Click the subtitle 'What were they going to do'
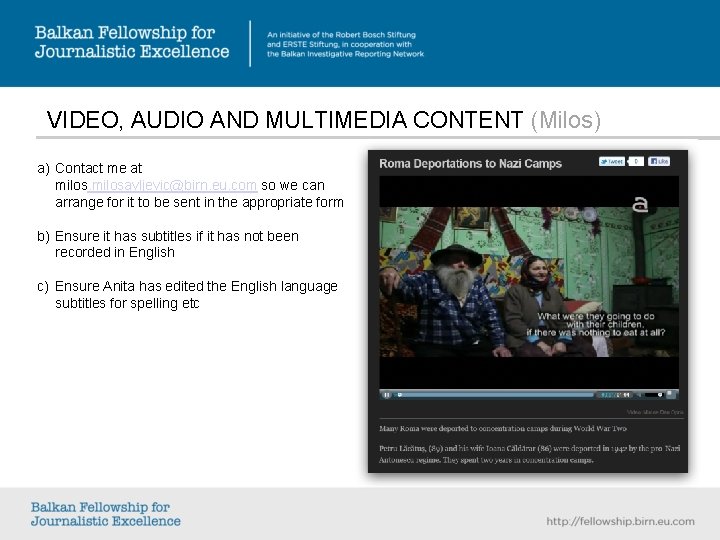Viewport: 720px width, 540px height. (x=596, y=316)
